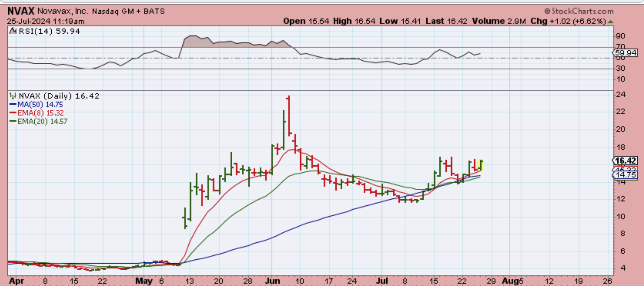Select the 'Volume 2.9M' quote value

(x=499, y=21)
